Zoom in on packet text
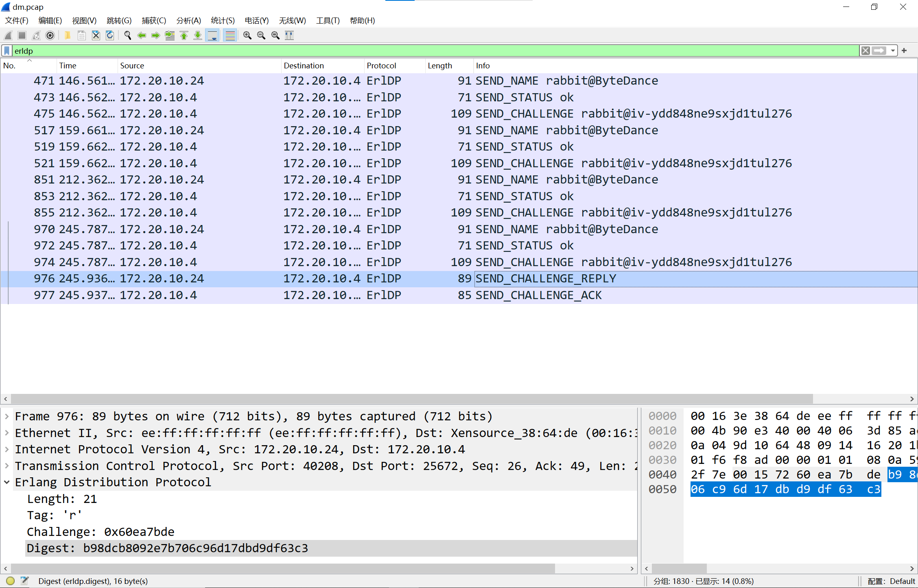This screenshot has width=918, height=588. [x=247, y=36]
